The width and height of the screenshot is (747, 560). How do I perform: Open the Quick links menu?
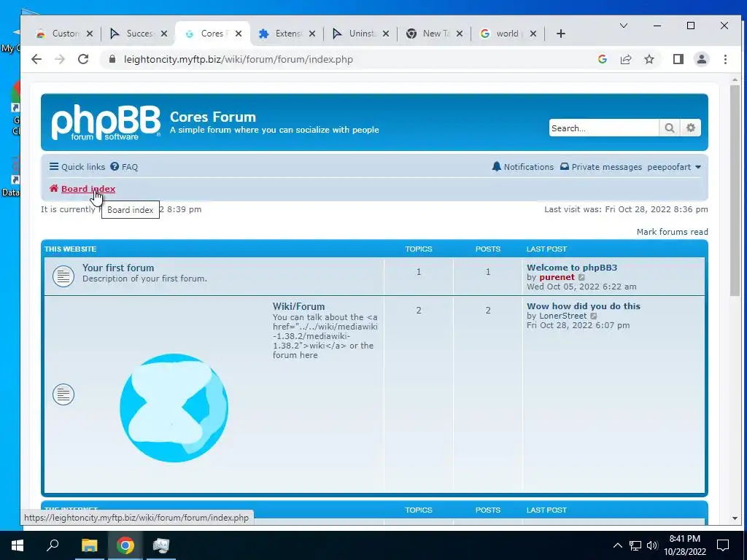77,167
